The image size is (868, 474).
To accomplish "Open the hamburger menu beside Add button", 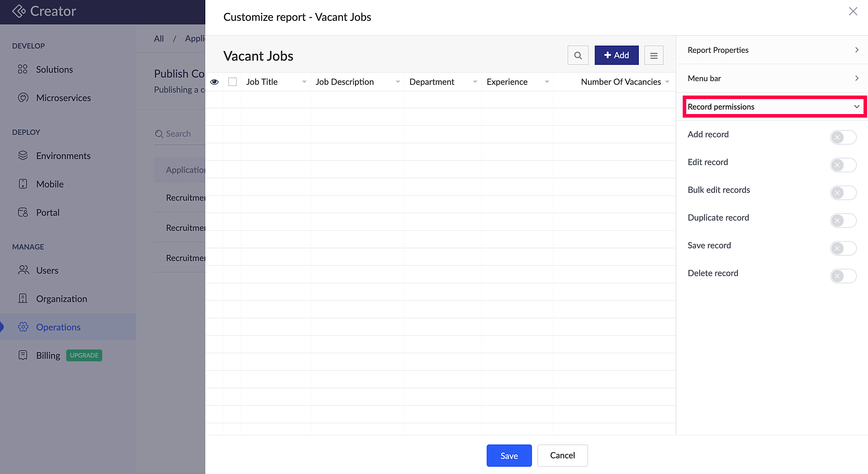I will 654,56.
